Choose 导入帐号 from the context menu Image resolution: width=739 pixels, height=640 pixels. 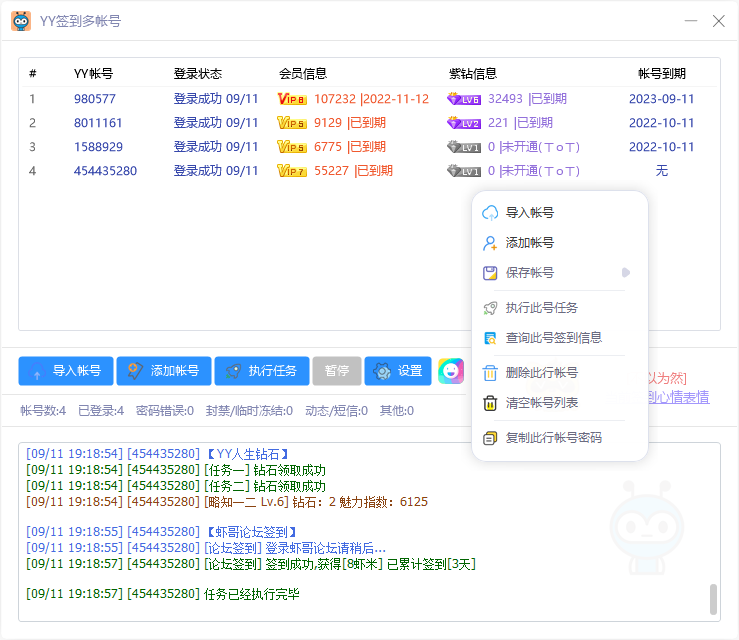point(560,213)
